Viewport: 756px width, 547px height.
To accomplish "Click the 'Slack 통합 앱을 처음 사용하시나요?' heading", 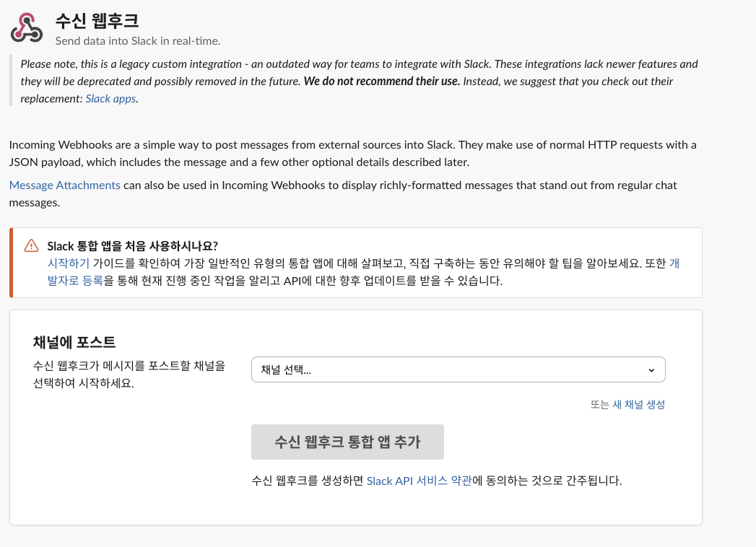I will point(133,246).
